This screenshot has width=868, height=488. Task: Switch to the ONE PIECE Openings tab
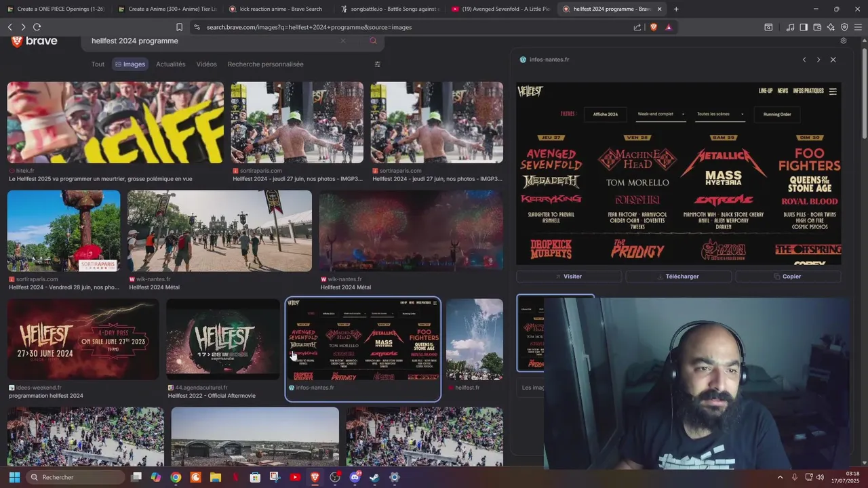point(56,9)
